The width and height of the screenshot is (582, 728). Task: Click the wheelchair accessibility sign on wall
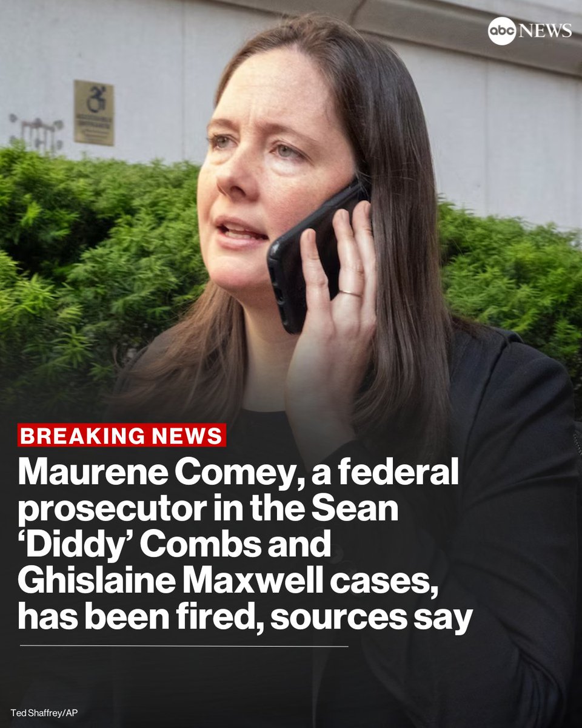pyautogui.click(x=94, y=113)
